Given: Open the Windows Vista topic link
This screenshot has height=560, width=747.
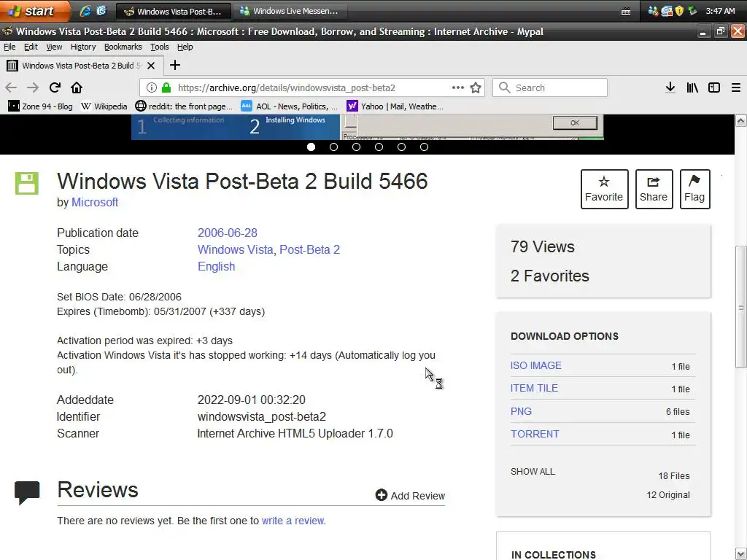Looking at the screenshot, I should (x=236, y=249).
